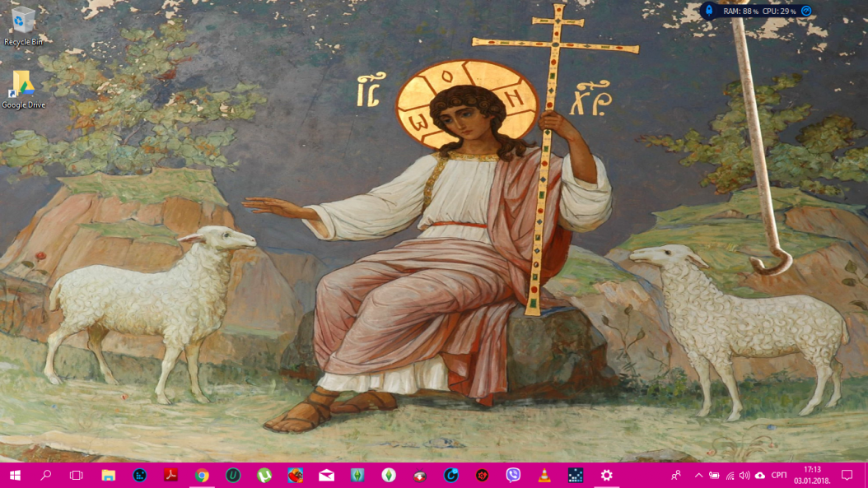Open Wi-Fi network flyout
This screenshot has width=868, height=488.
click(x=730, y=476)
